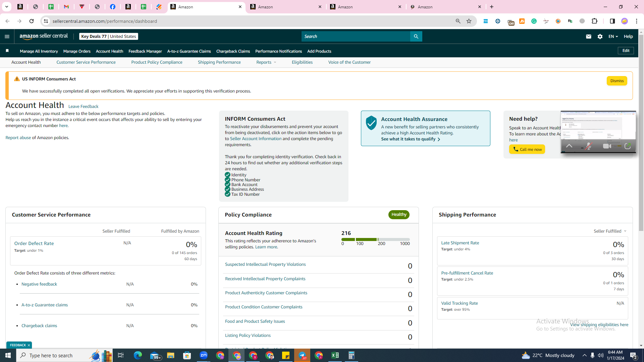Open the EN language dropdown

(613, 37)
